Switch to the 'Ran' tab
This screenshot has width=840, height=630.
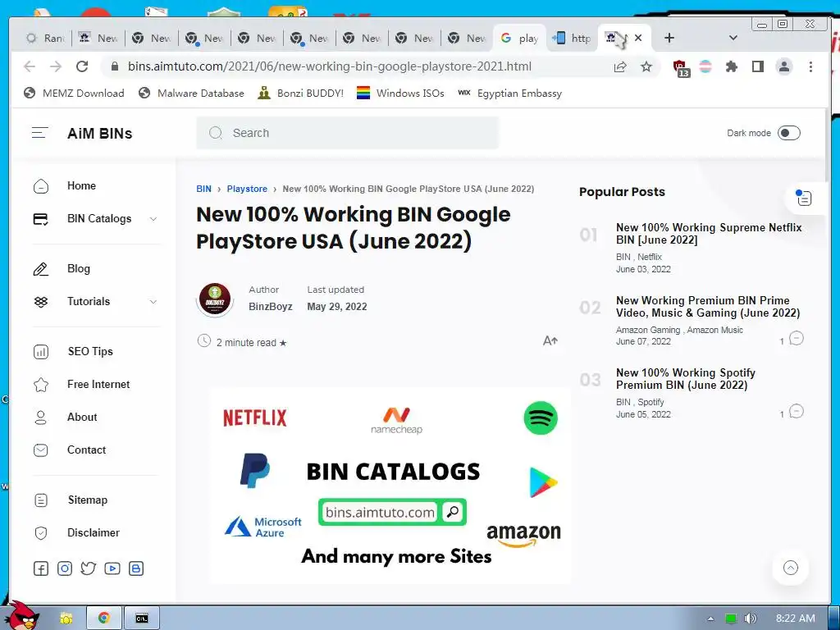coord(46,38)
